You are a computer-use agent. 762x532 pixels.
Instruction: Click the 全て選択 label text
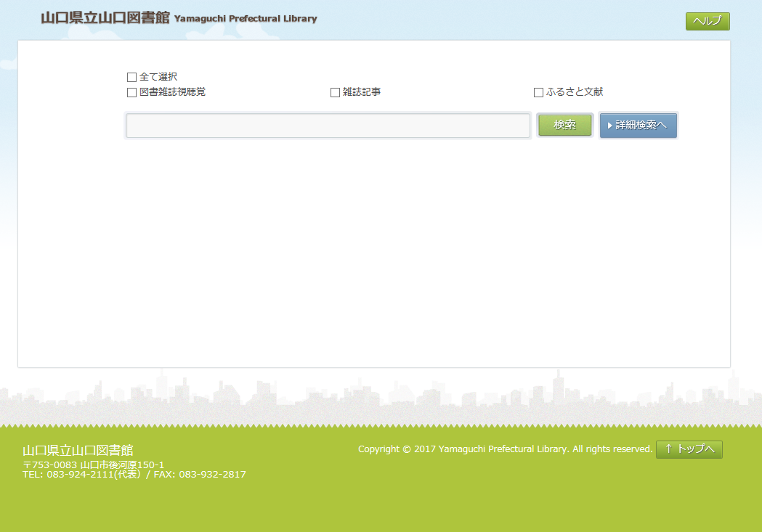pyautogui.click(x=158, y=77)
